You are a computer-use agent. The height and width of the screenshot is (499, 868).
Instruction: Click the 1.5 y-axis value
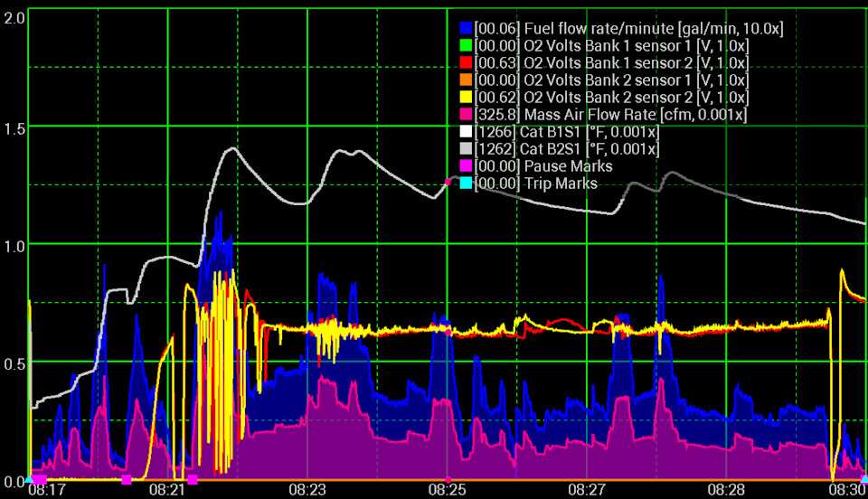pos(14,129)
